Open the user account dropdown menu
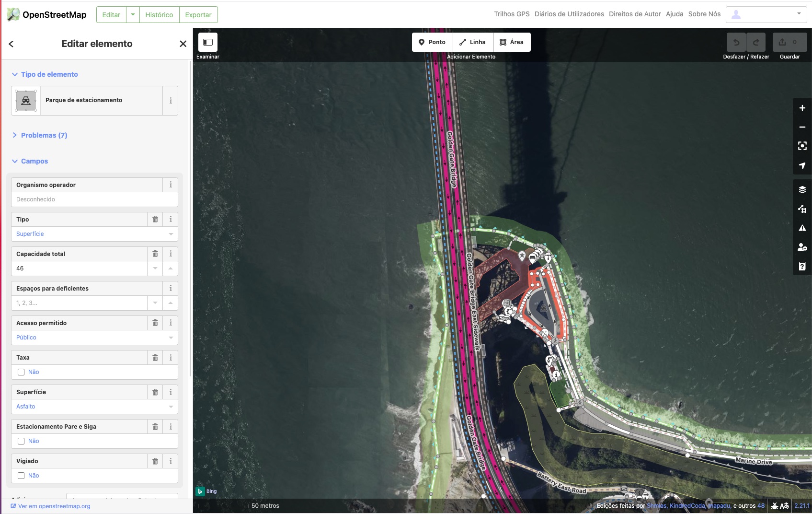Screen dimensions: 812x514 (x=766, y=14)
